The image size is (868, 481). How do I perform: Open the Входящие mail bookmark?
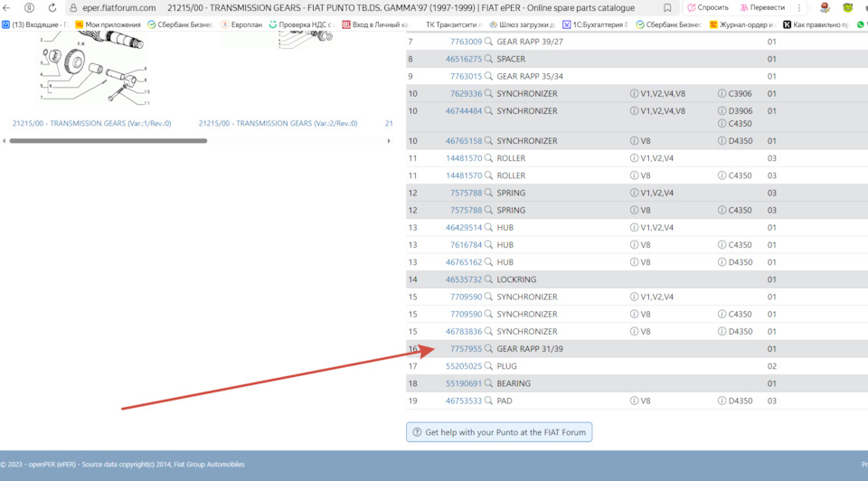coord(34,25)
